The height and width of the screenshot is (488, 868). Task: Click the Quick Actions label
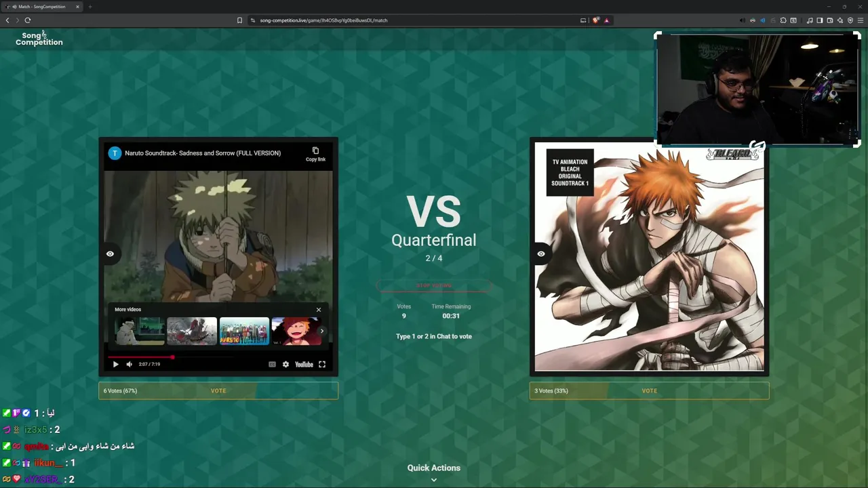click(x=434, y=468)
